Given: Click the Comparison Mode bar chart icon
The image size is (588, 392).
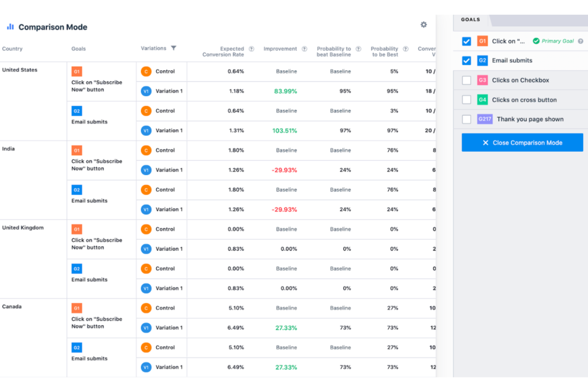Looking at the screenshot, I should point(10,27).
